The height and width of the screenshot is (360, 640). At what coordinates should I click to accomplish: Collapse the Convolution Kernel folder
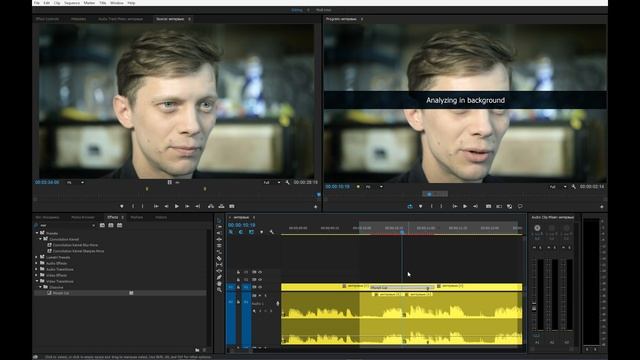pos(40,239)
